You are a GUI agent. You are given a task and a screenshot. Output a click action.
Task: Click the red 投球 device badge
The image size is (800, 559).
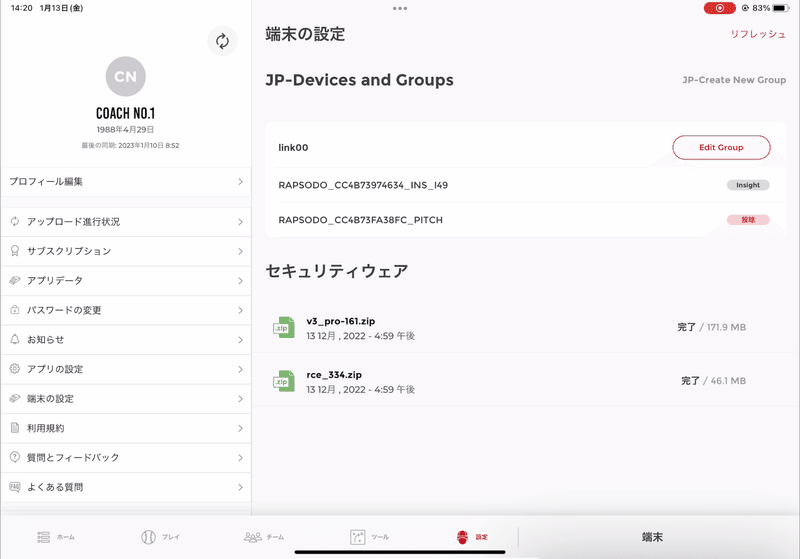coord(748,220)
